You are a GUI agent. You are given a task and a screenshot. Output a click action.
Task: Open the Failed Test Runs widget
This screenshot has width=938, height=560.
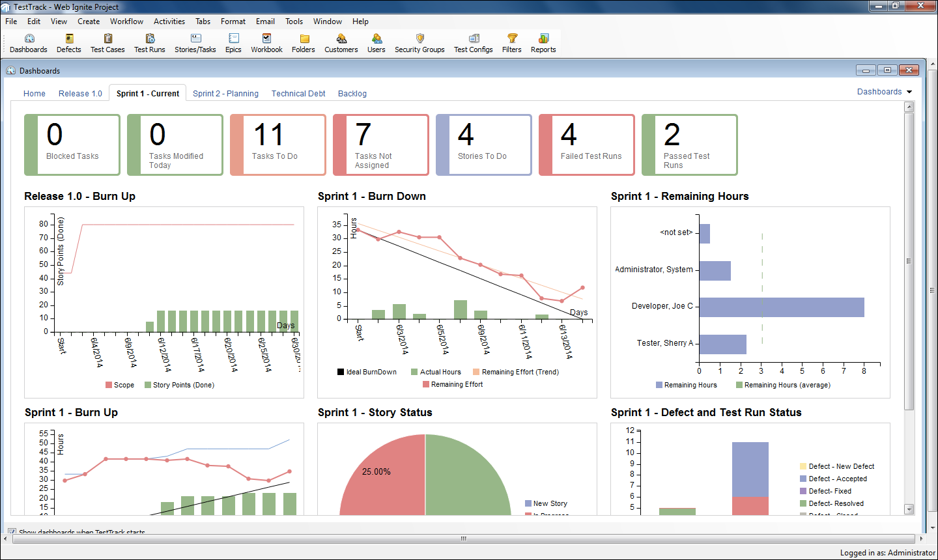[587, 145]
